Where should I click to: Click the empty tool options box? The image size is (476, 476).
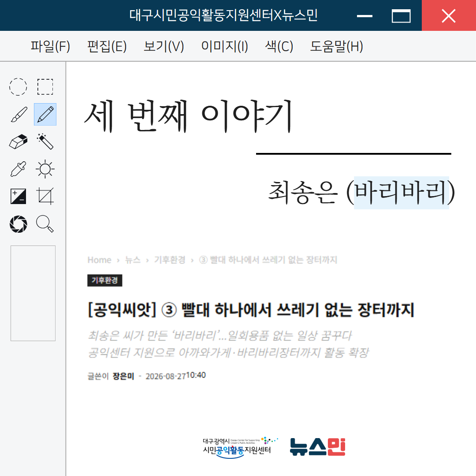pos(33,293)
